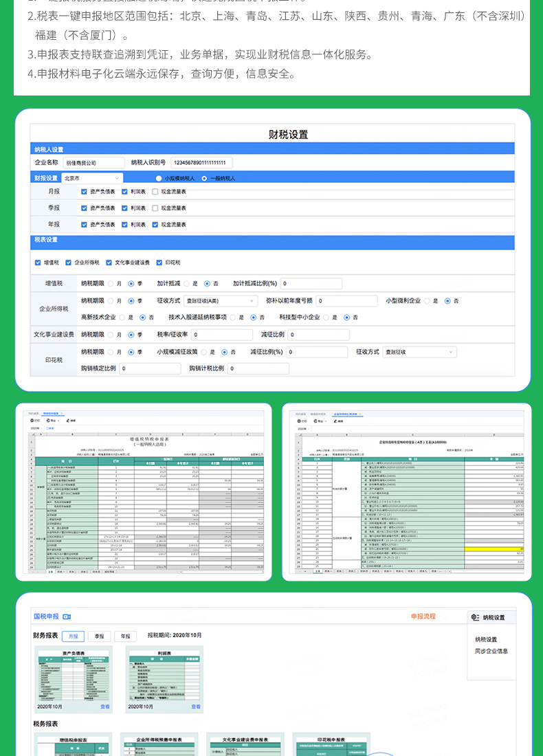Screen dimensions: 543x756
Task: Uncheck 利润表 in the 季报 row
Action: (124, 208)
